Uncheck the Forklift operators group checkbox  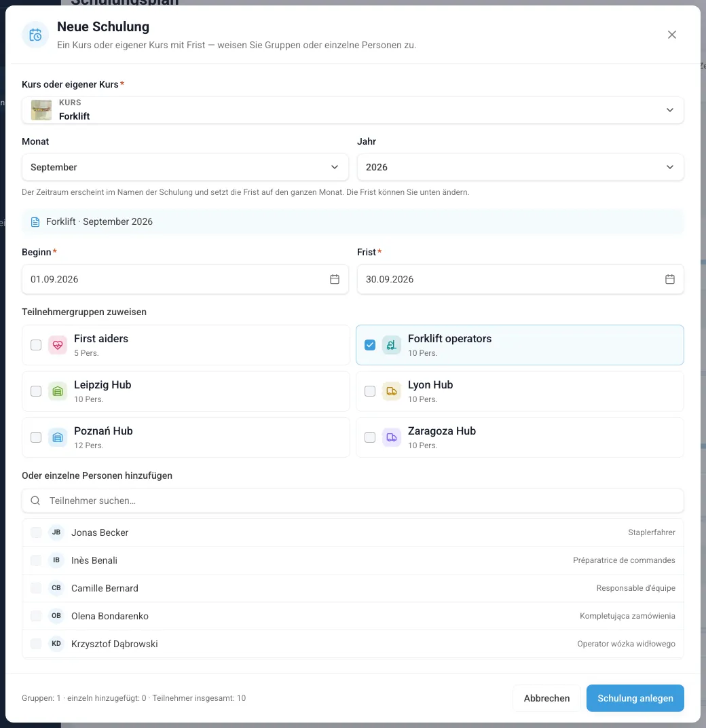(370, 345)
